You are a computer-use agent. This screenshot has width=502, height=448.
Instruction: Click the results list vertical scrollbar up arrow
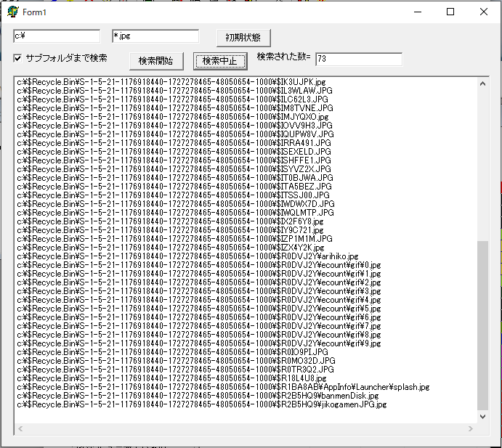pyautogui.click(x=483, y=81)
